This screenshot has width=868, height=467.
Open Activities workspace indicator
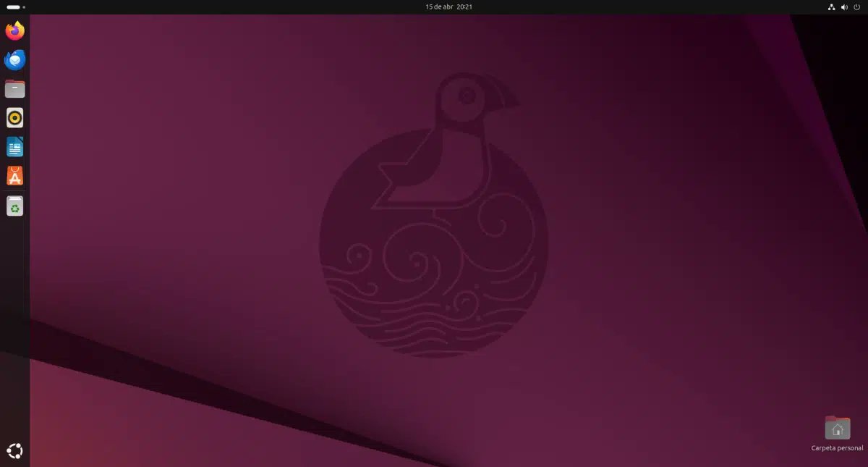pos(16,7)
